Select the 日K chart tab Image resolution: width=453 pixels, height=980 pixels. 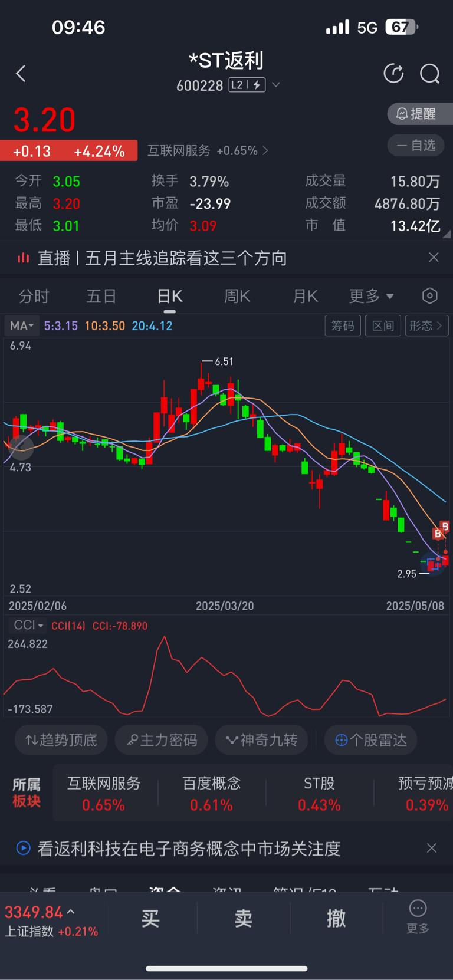(x=170, y=296)
